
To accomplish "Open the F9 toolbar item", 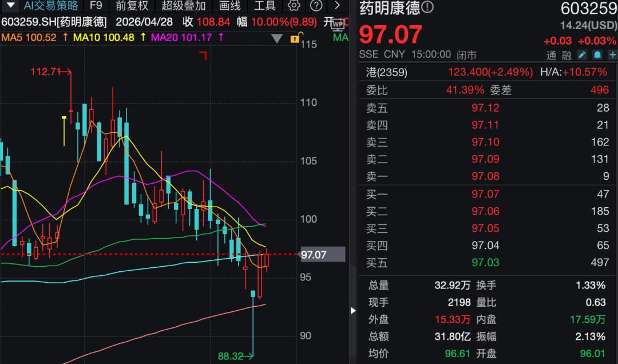I will coord(96,6).
